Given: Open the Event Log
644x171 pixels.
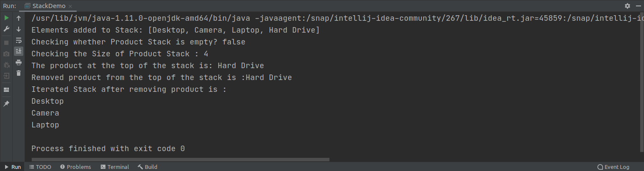Looking at the screenshot, I should point(613,167).
